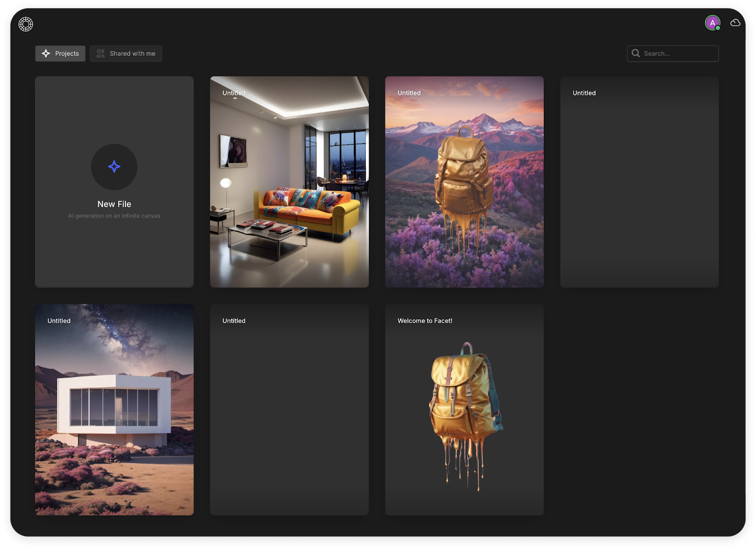Focus the Search input field
Screen dimensions: 756x549
pos(673,53)
